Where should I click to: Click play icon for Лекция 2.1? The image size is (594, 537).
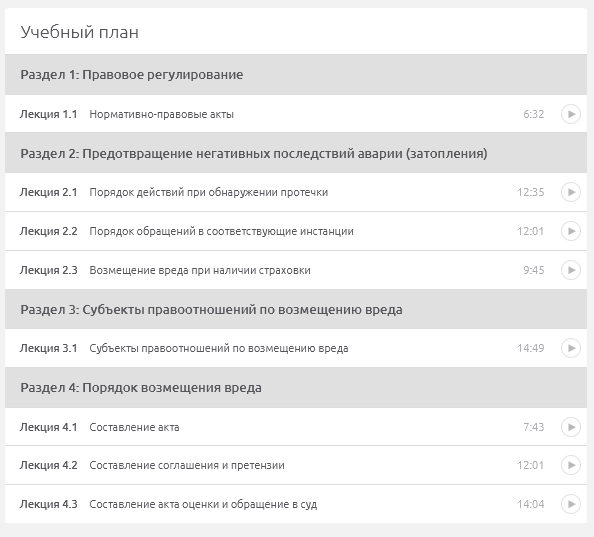click(571, 192)
